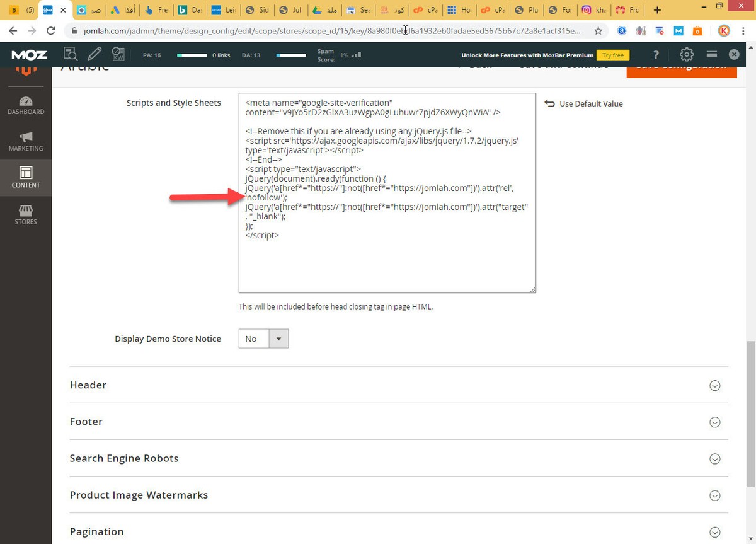
Task: Click the 'DA: 13' MozBar metric
Action: (251, 55)
